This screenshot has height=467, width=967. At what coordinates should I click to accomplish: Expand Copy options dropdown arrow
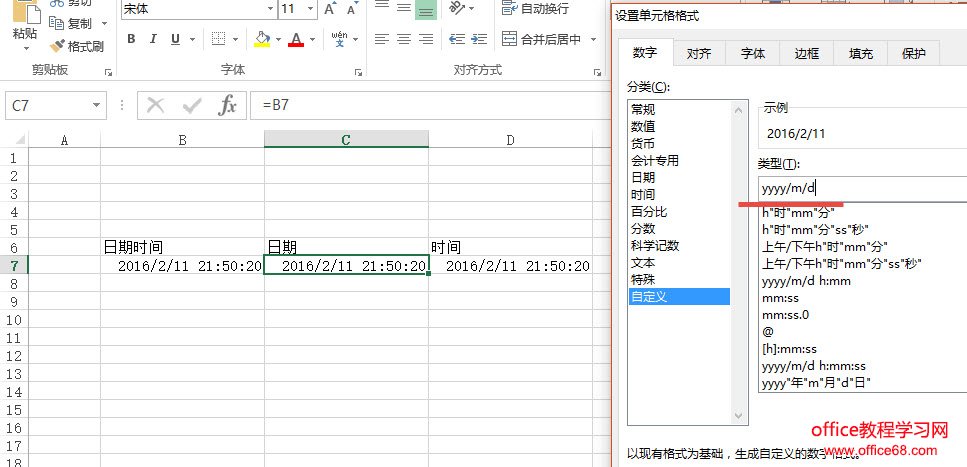point(104,23)
